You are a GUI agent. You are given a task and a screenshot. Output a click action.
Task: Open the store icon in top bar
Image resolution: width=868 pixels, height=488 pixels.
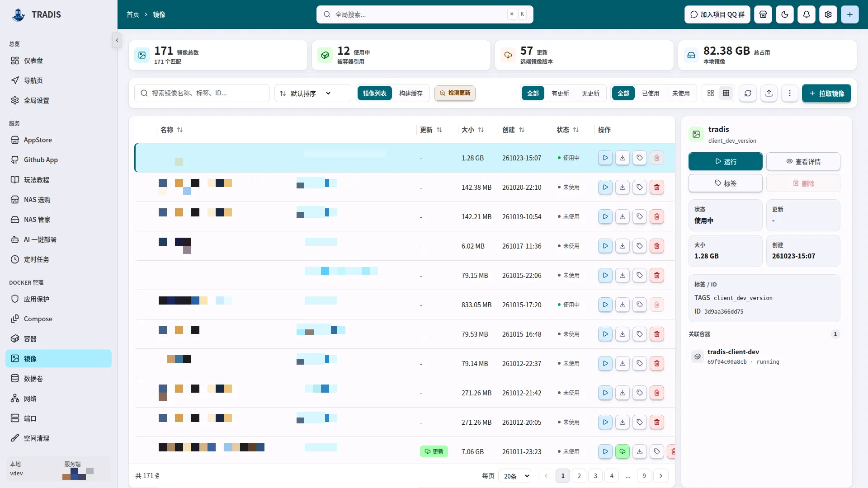[x=763, y=14]
